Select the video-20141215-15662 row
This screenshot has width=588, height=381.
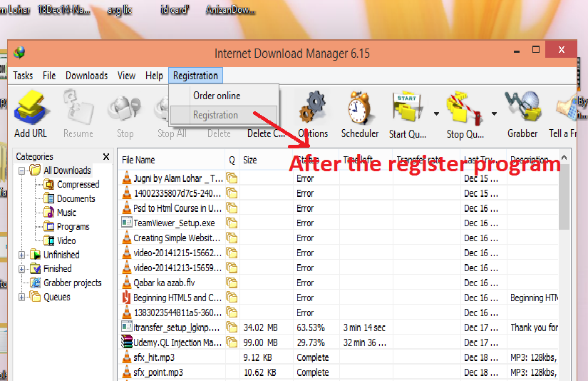(339, 253)
